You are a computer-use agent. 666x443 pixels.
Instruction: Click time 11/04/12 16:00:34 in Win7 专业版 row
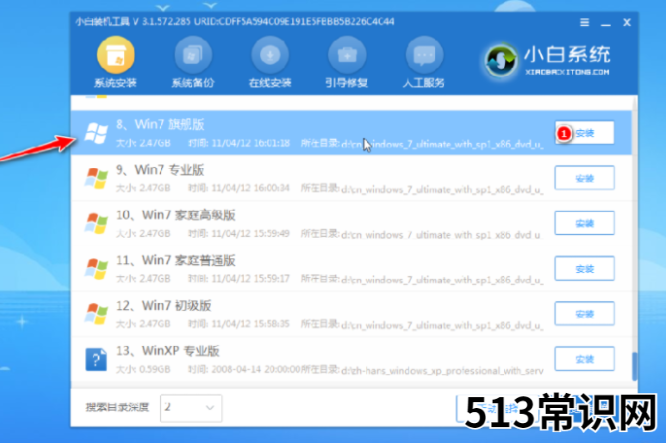[x=251, y=188]
